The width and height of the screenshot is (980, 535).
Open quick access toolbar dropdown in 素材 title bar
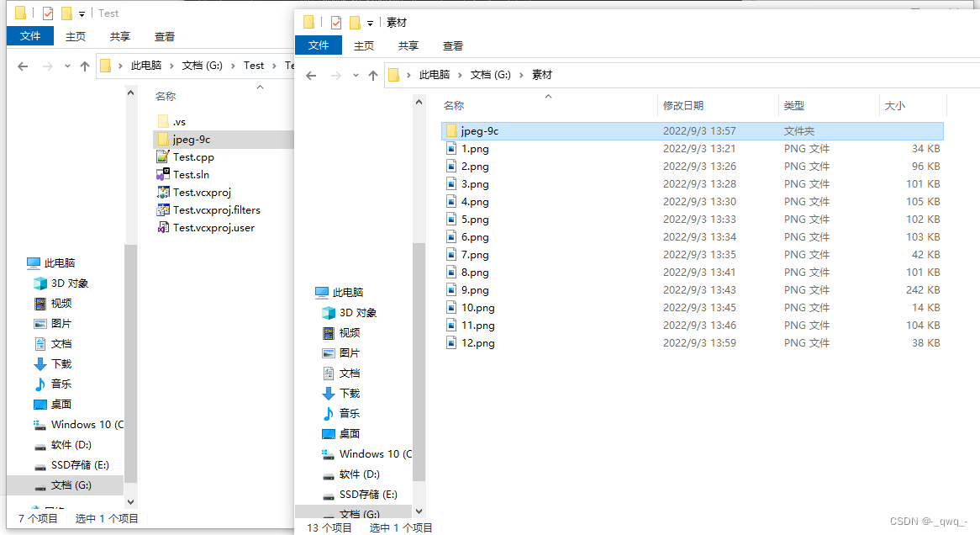click(370, 24)
